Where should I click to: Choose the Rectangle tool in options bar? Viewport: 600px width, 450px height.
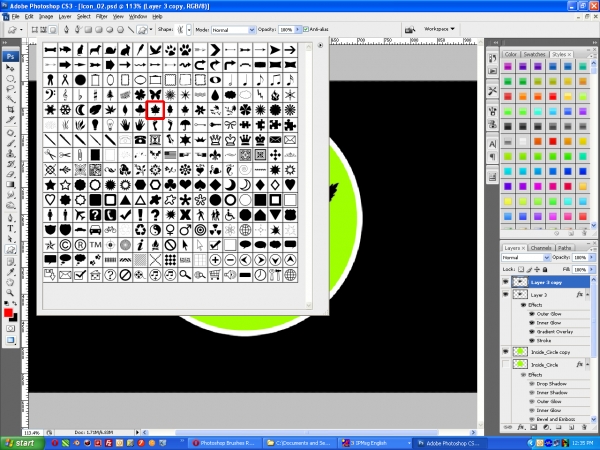click(88, 29)
